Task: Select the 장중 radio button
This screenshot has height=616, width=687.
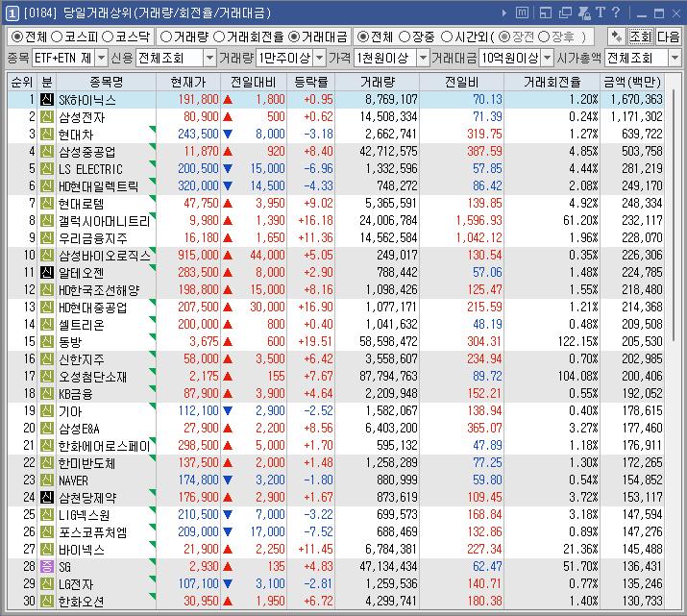Action: coord(405,37)
